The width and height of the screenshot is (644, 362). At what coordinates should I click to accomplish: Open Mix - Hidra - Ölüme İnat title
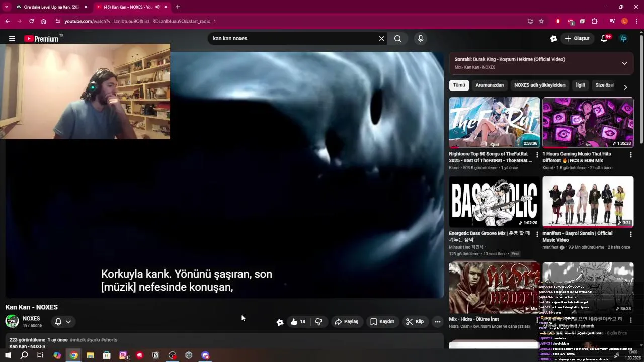coord(474,319)
